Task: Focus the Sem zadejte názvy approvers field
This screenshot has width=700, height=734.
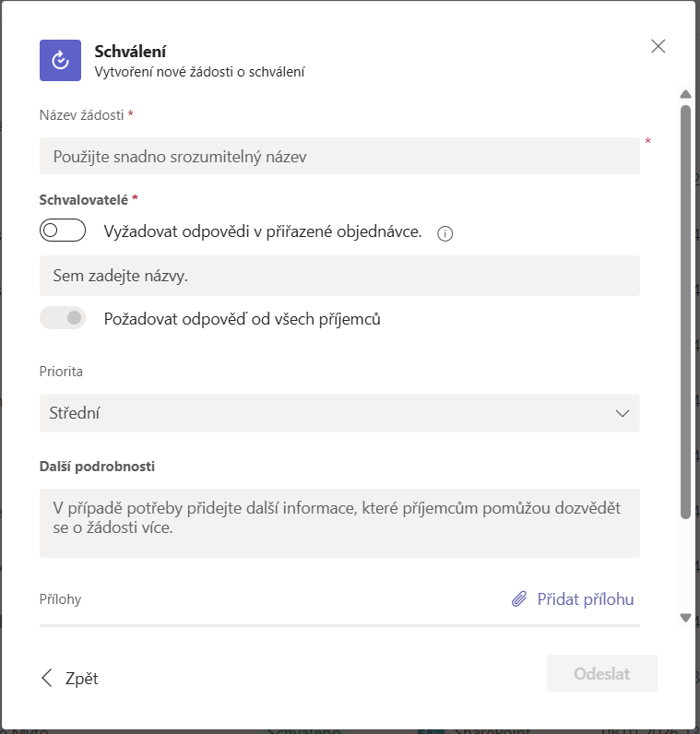Action: pyautogui.click(x=338, y=276)
